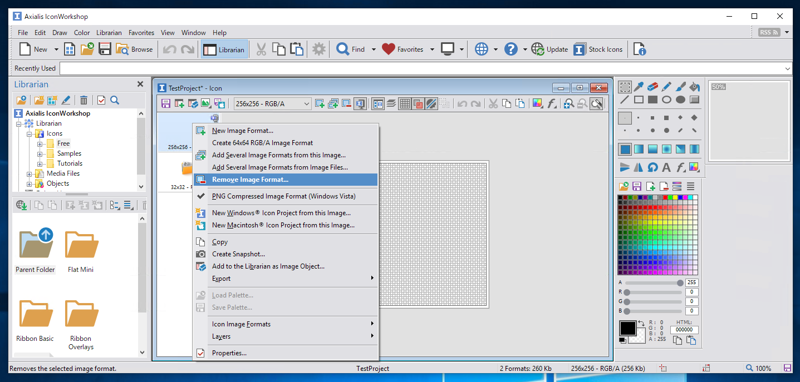Click the save icon in TestProject toolbar
Viewport: 800px width, 382px height.
[x=166, y=104]
